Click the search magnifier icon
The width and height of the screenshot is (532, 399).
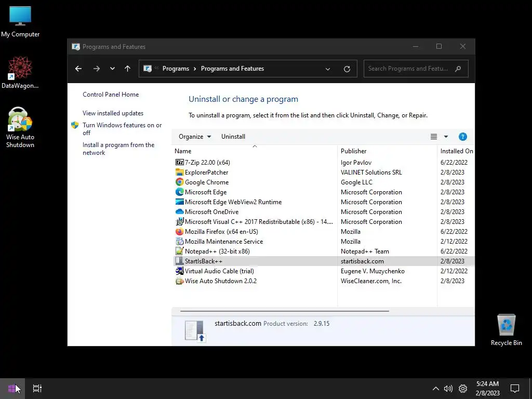point(458,69)
